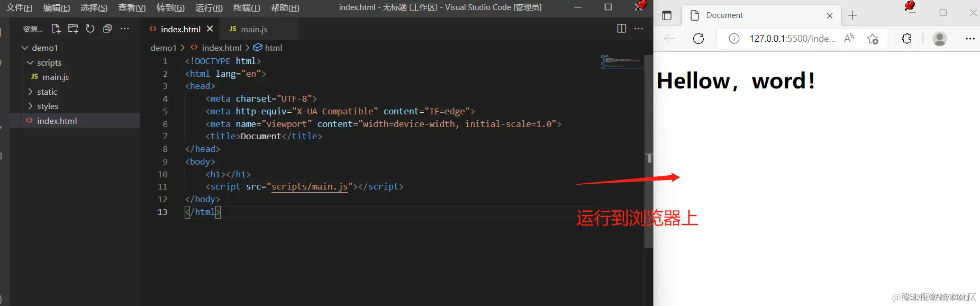Click the Hellow, word! heading
This screenshot has width=980, height=306.
[736, 81]
